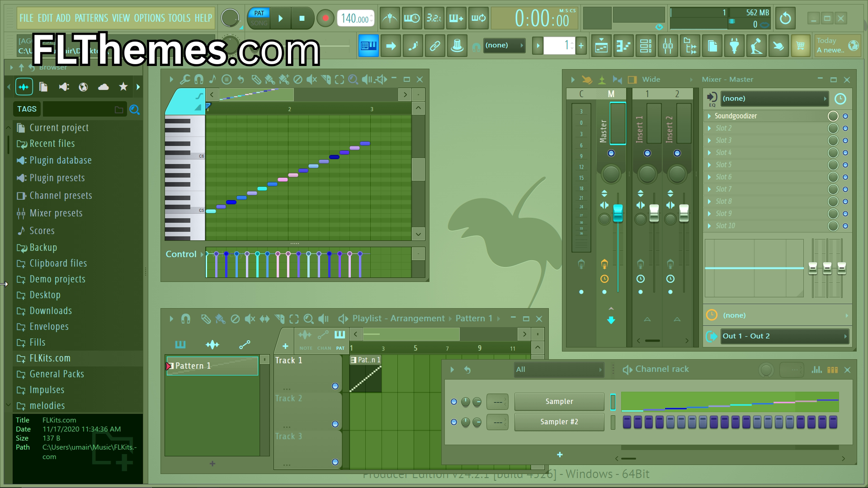Select the Pat..n 1 clip on Track 1
Image resolution: width=868 pixels, height=488 pixels.
[365, 374]
